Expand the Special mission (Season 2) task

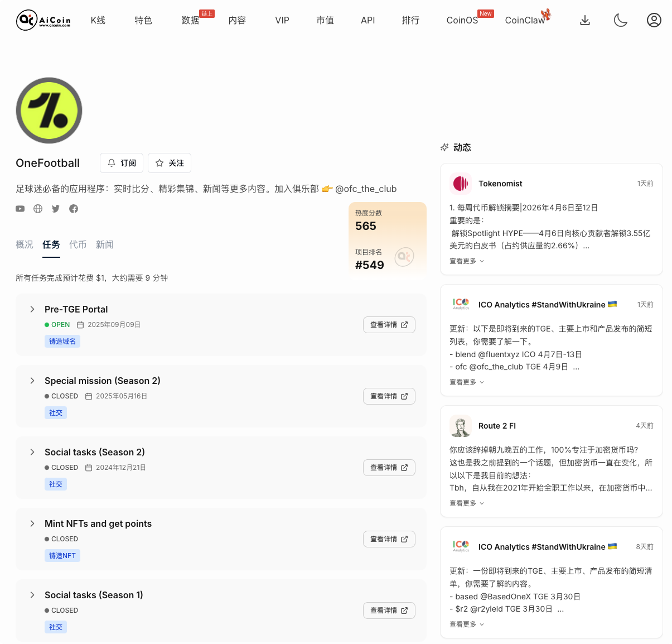click(x=32, y=381)
